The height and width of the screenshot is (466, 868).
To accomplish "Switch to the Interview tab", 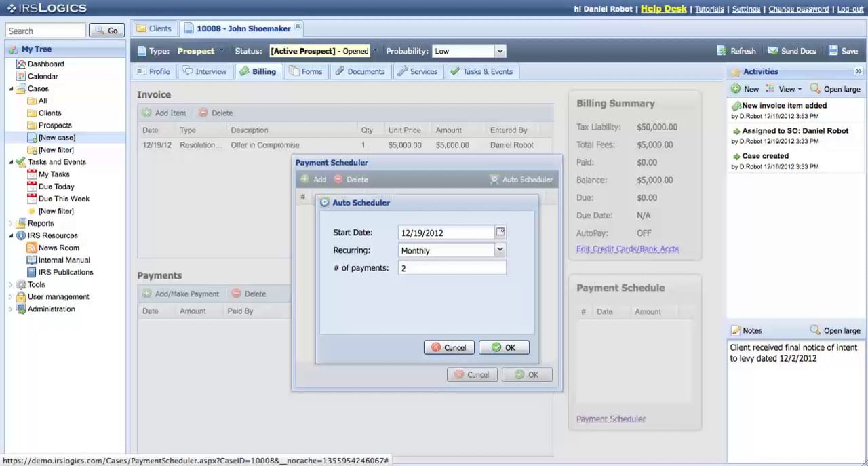I will [204, 71].
